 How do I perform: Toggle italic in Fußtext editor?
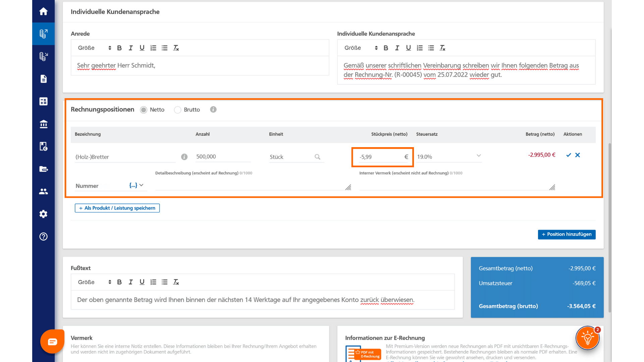point(131,282)
